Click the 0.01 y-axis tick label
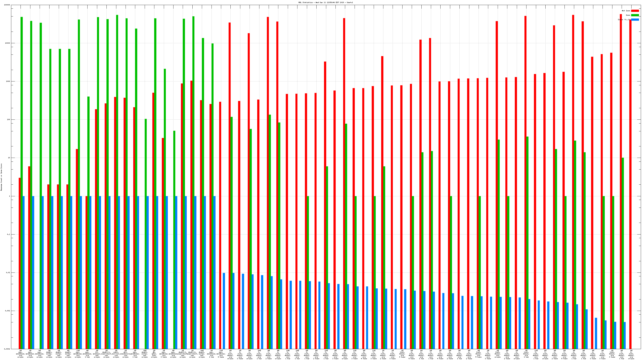The height and width of the screenshot is (362, 644). point(8,273)
